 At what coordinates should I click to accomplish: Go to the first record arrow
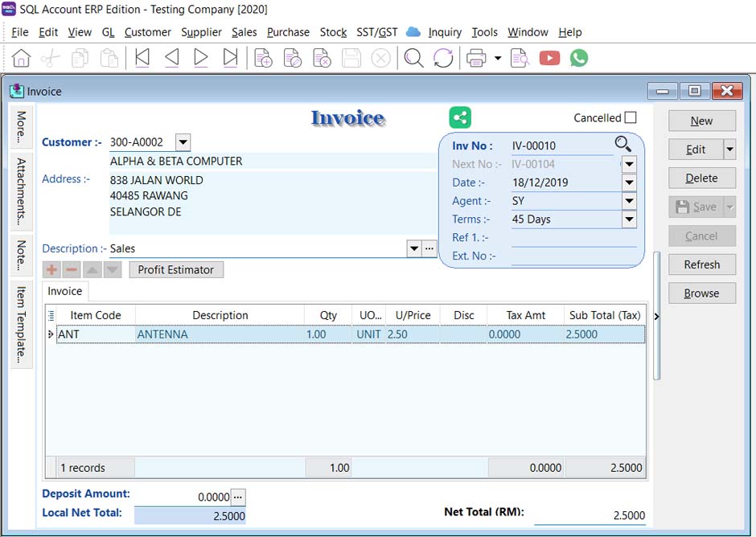point(142,58)
